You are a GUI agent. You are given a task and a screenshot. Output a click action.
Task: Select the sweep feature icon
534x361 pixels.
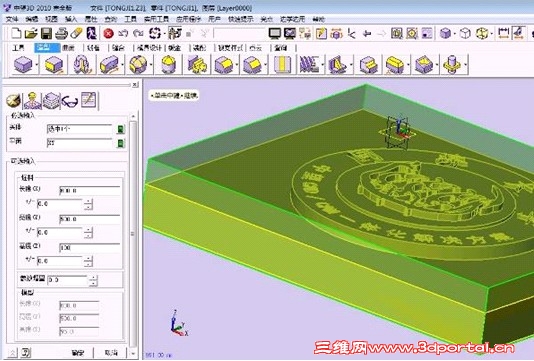point(109,65)
